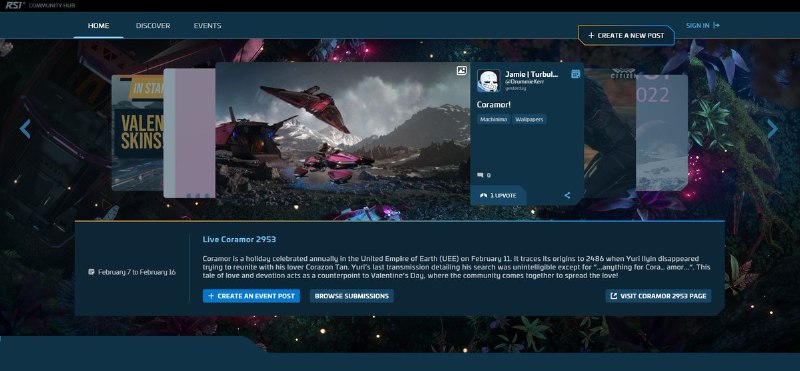The width and height of the screenshot is (800, 371).
Task: Advance to the next carousel slide
Action: click(772, 129)
